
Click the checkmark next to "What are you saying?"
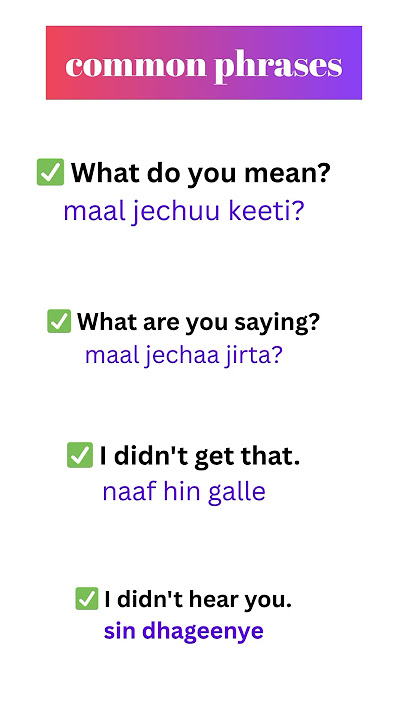(x=59, y=321)
